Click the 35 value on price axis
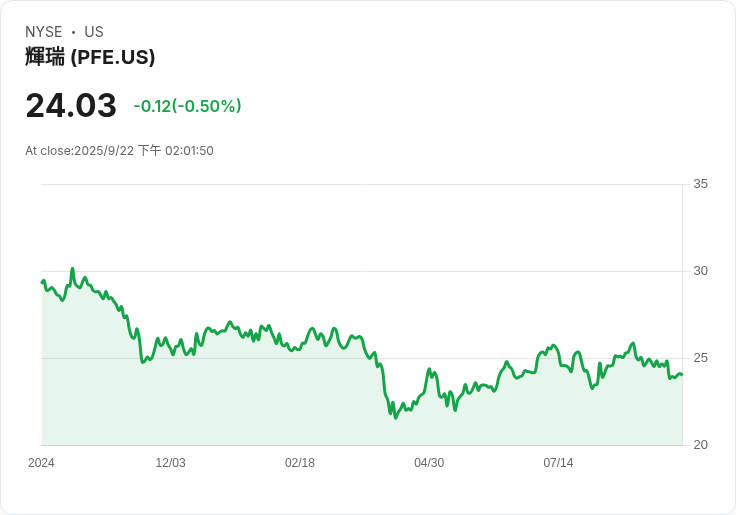 700,184
